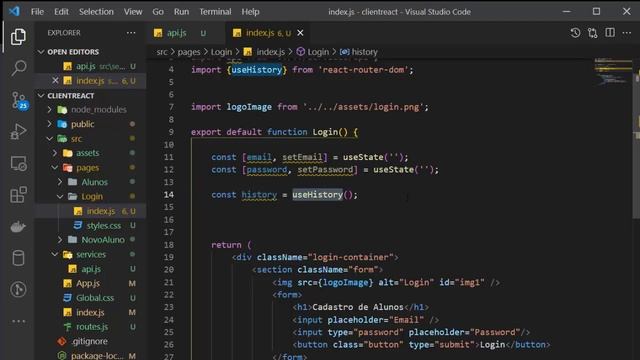Click 'react-router-dom' string on line 4
Image resolution: width=640 pixels, height=360 pixels.
click(365, 70)
